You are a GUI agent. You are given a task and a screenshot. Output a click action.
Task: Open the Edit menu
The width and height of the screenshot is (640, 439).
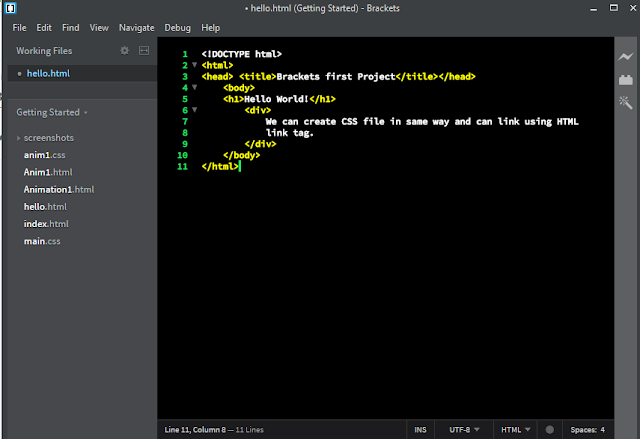[x=44, y=28]
